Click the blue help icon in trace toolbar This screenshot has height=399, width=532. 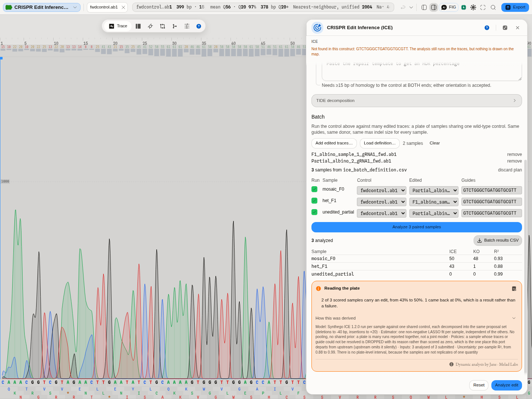tap(199, 26)
